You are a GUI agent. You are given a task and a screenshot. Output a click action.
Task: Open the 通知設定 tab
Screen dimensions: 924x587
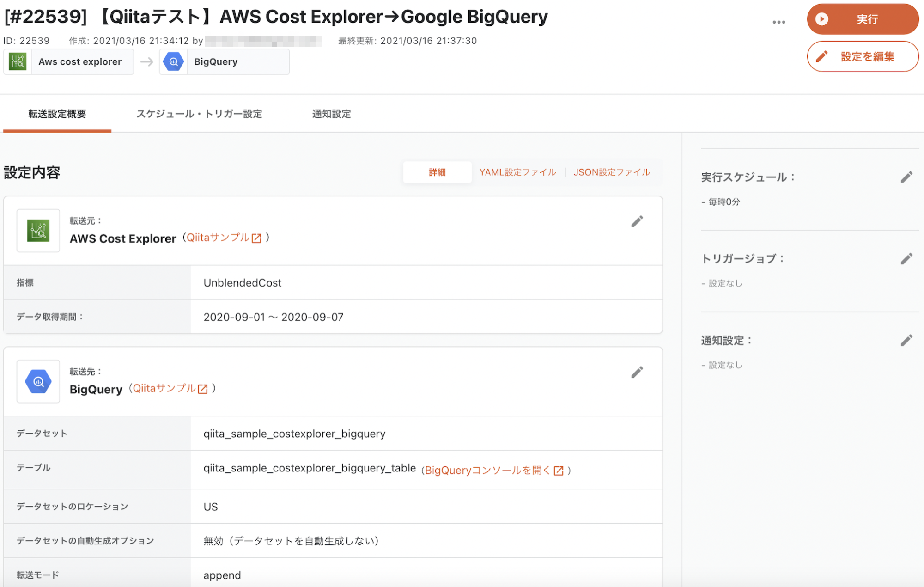click(331, 114)
